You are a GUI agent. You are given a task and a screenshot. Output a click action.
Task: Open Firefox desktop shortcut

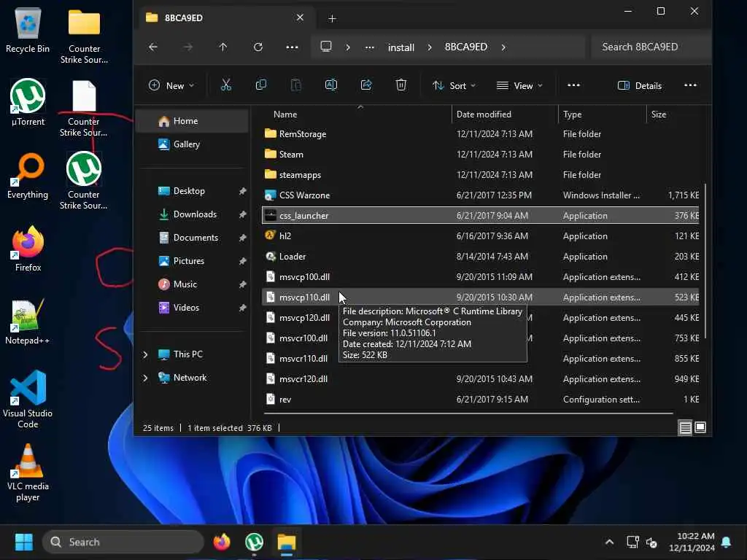pyautogui.click(x=28, y=249)
